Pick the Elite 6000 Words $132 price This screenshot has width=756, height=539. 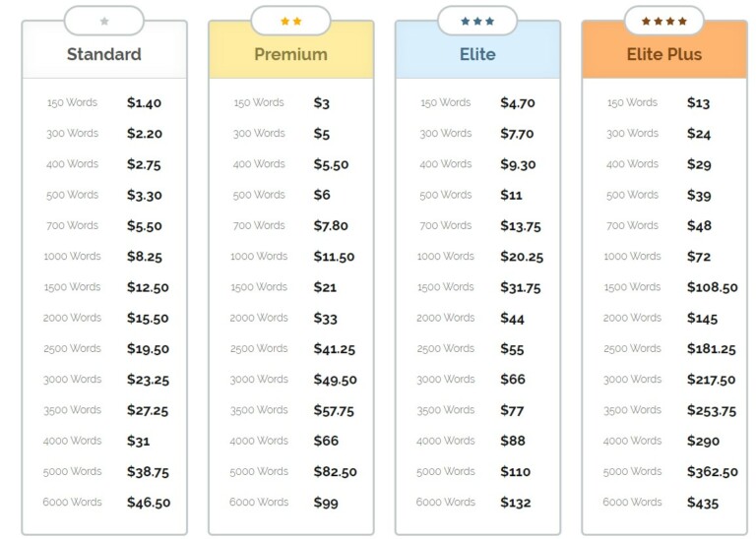[516, 503]
